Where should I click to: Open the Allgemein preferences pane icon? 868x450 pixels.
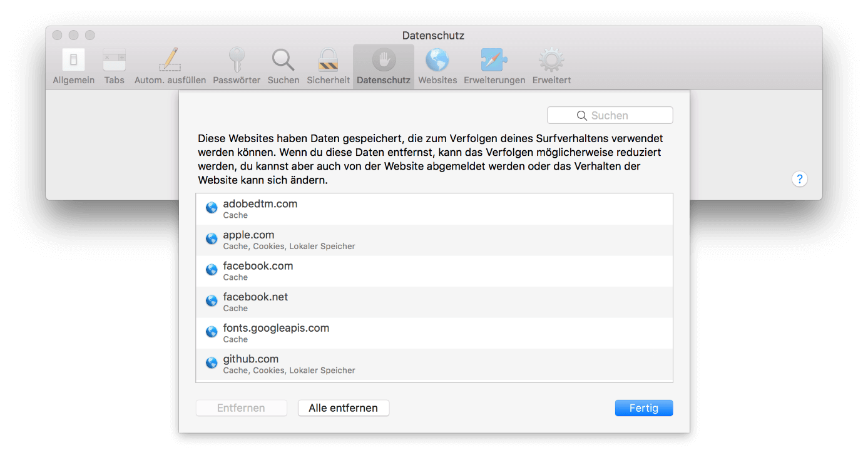[73, 60]
